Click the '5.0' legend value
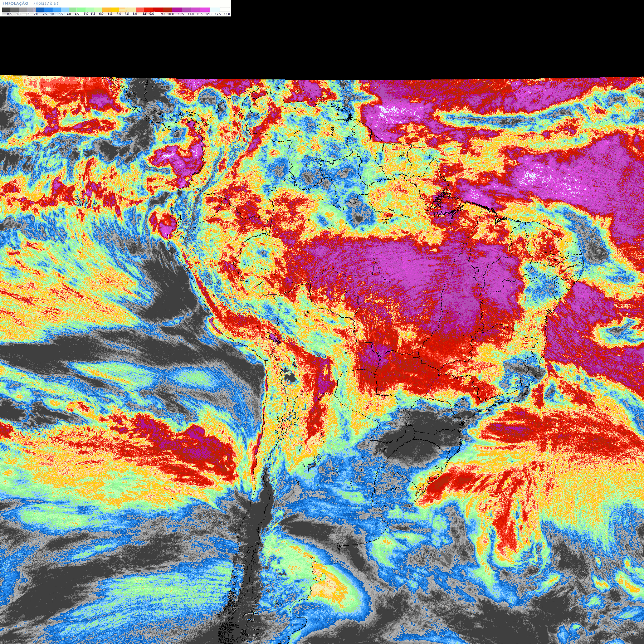 point(86,14)
